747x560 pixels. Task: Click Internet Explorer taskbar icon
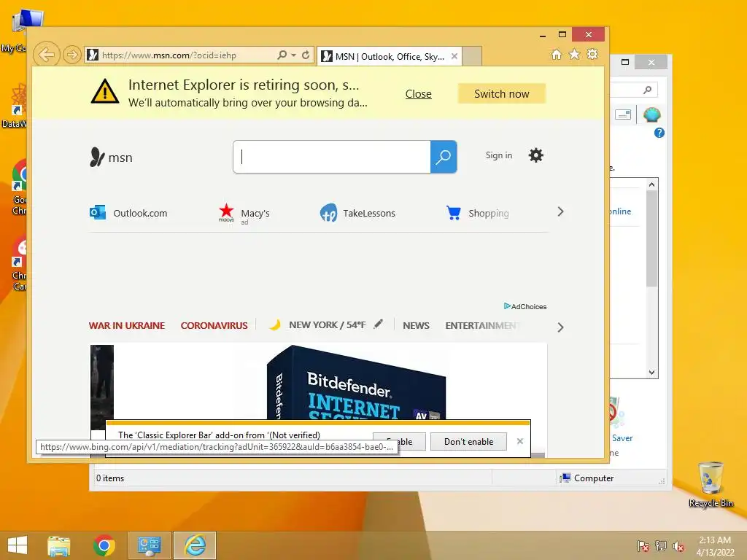[195, 545]
